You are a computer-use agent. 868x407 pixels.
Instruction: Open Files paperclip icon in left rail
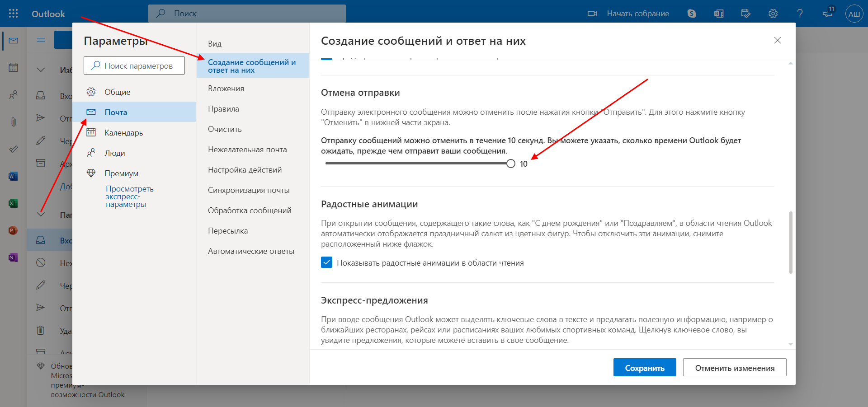pyautogui.click(x=14, y=122)
